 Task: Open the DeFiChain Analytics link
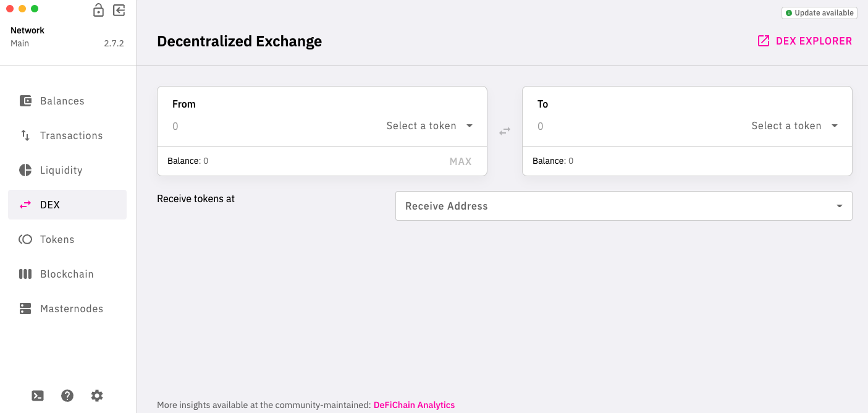tap(414, 405)
